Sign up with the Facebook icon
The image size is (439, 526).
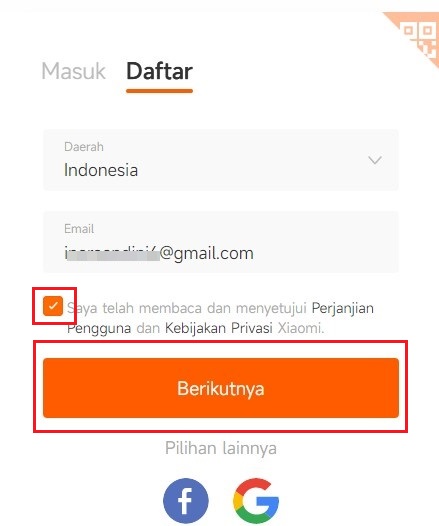(185, 501)
